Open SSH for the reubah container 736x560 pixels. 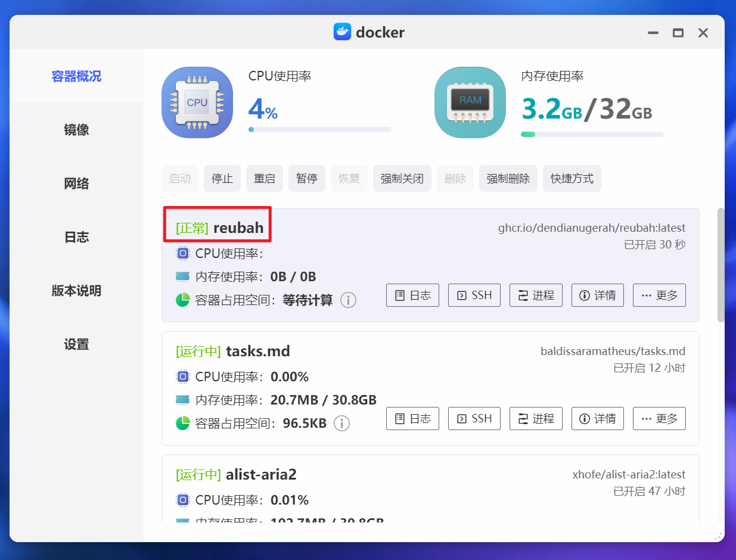tap(474, 295)
